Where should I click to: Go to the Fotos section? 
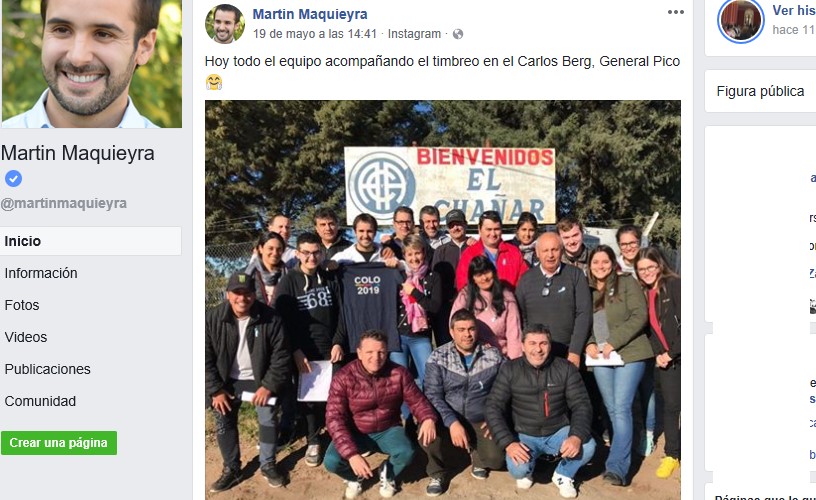click(22, 305)
